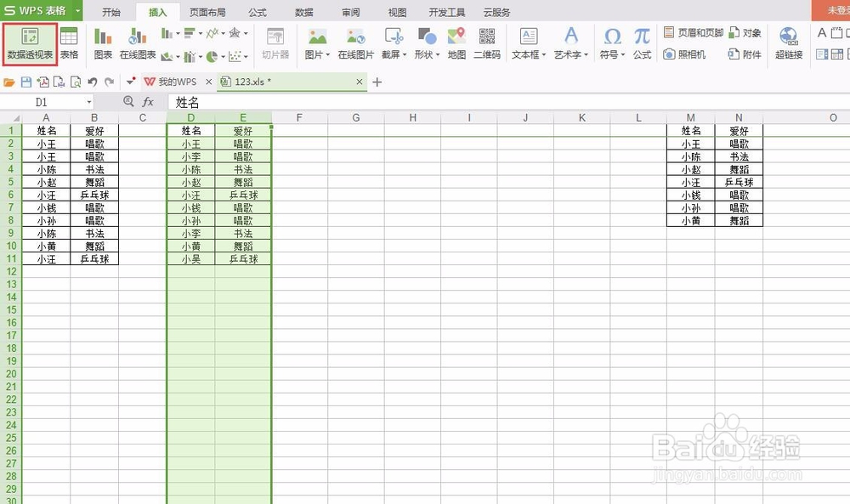Open the 数据透视表 (Pivot Table) tool
The image size is (850, 504).
point(30,43)
